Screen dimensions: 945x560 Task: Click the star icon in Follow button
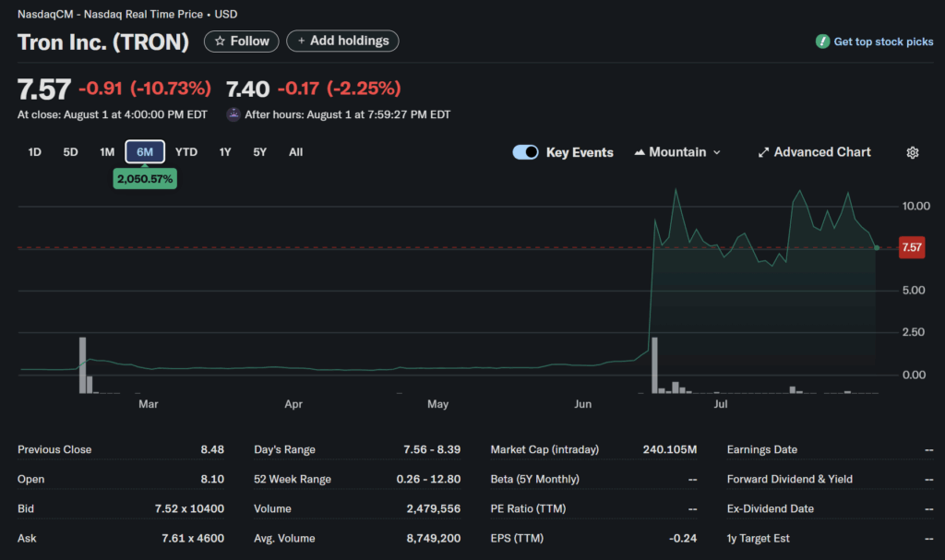(220, 41)
